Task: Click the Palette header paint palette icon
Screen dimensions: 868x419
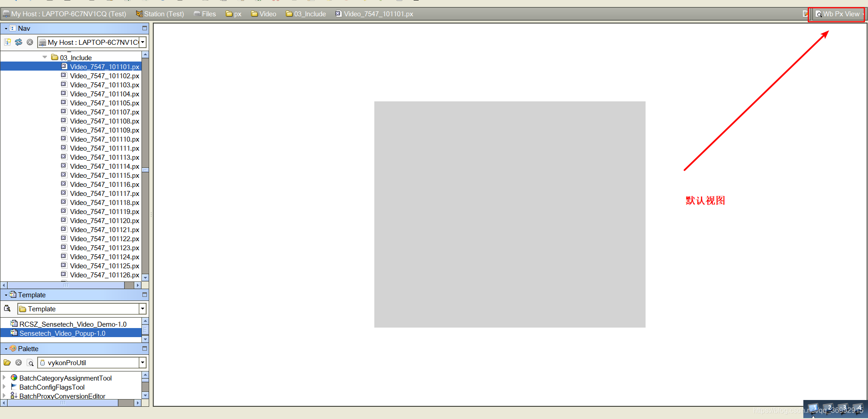Action: 13,348
